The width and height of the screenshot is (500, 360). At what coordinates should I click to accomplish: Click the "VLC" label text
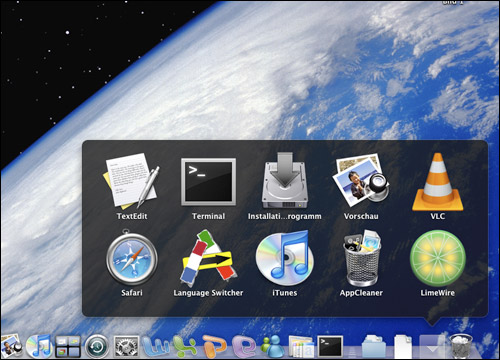coord(438,216)
